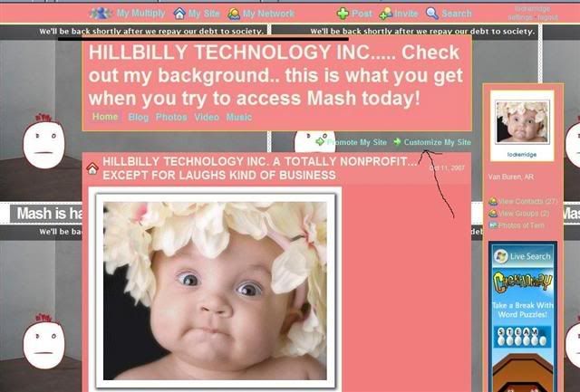Open My Network
Viewport: 580px width, 392px height.
pyautogui.click(x=268, y=14)
